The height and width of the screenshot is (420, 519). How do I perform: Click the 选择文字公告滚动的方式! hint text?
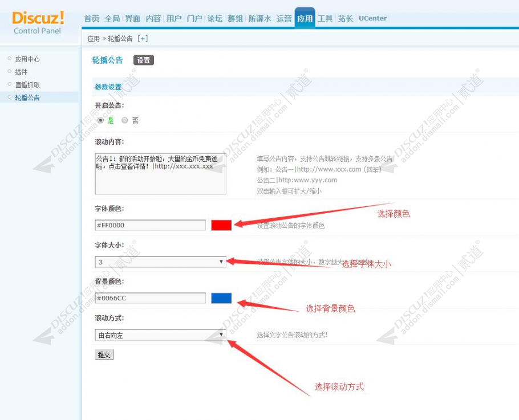click(292, 335)
